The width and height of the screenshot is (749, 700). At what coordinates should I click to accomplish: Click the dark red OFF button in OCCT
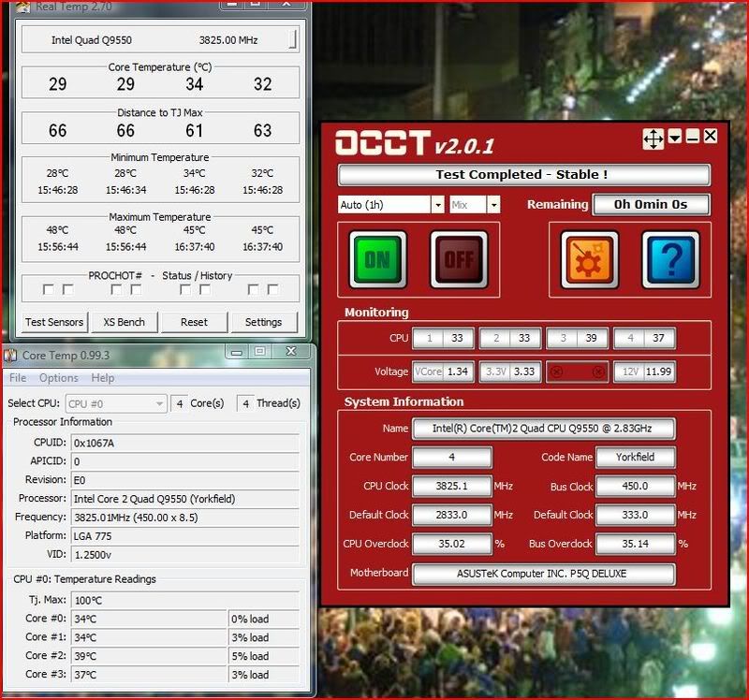coord(459,260)
